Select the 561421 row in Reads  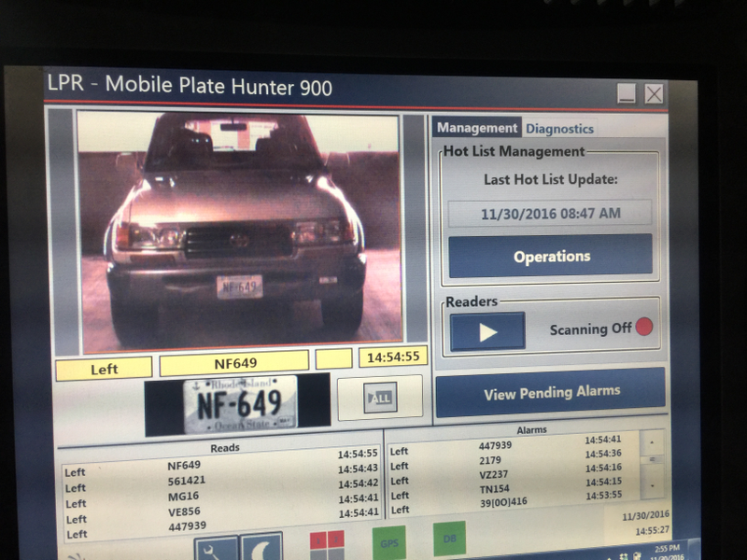(221, 480)
